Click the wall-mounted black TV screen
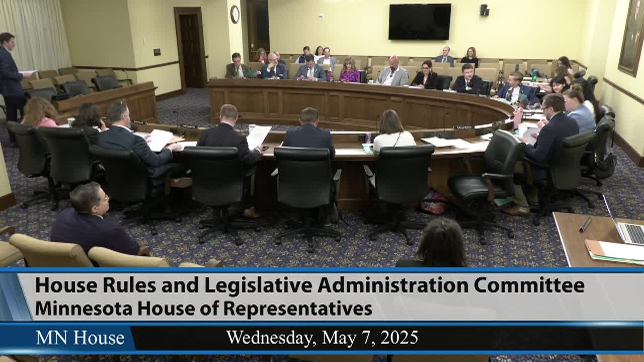644x362 pixels. [x=420, y=22]
